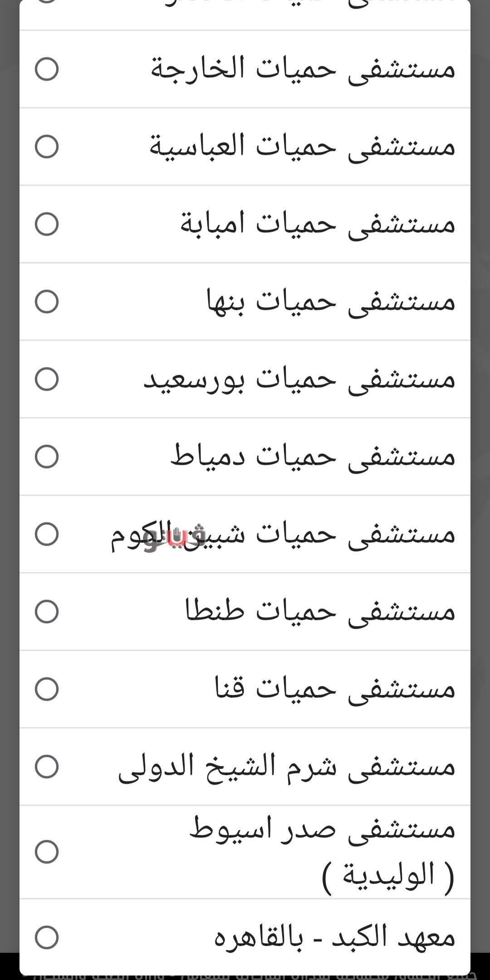Image resolution: width=490 pixels, height=980 pixels.
Task: Select radio button for مستشفى حميات قنا
Action: [x=47, y=689]
